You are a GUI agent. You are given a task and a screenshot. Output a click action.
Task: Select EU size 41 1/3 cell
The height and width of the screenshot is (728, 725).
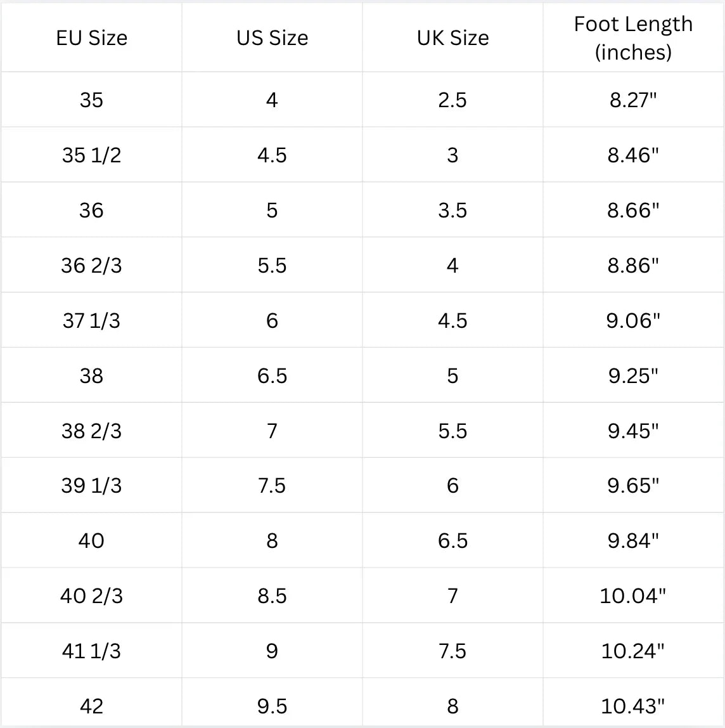pyautogui.click(x=91, y=651)
